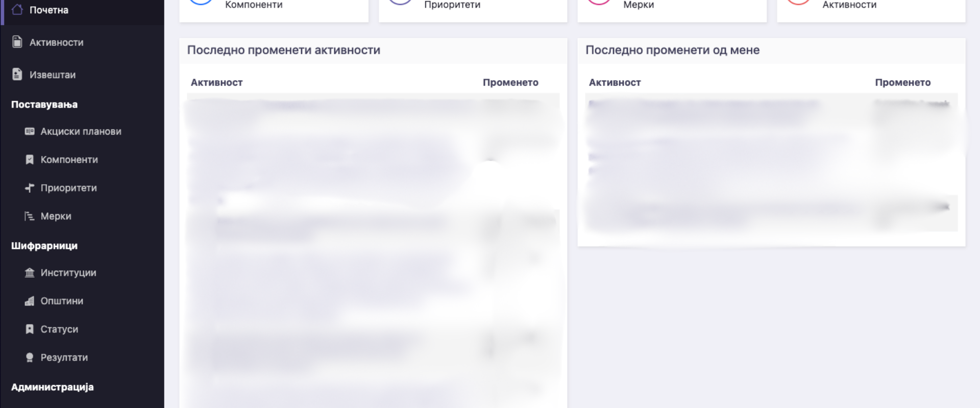Click the 'Последно променети активности' panel title
Image resolution: width=980 pixels, height=408 pixels.
284,50
